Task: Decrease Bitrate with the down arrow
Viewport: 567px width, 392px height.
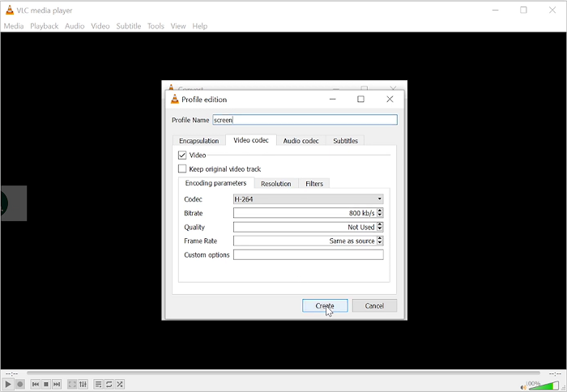Action: (x=380, y=215)
